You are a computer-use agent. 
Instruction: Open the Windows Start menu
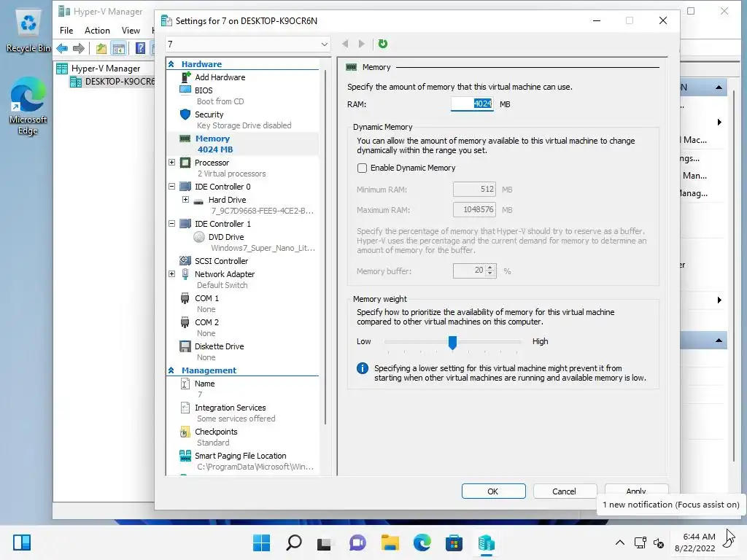coord(262,542)
